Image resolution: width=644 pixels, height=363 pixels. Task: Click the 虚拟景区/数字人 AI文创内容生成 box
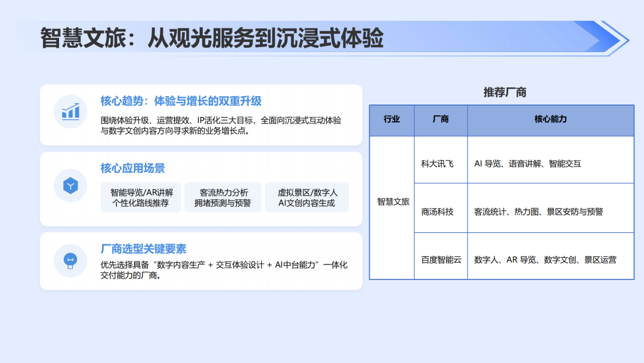307,198
